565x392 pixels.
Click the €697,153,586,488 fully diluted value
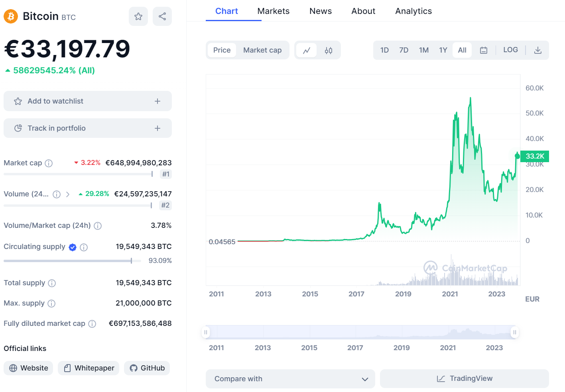point(140,323)
